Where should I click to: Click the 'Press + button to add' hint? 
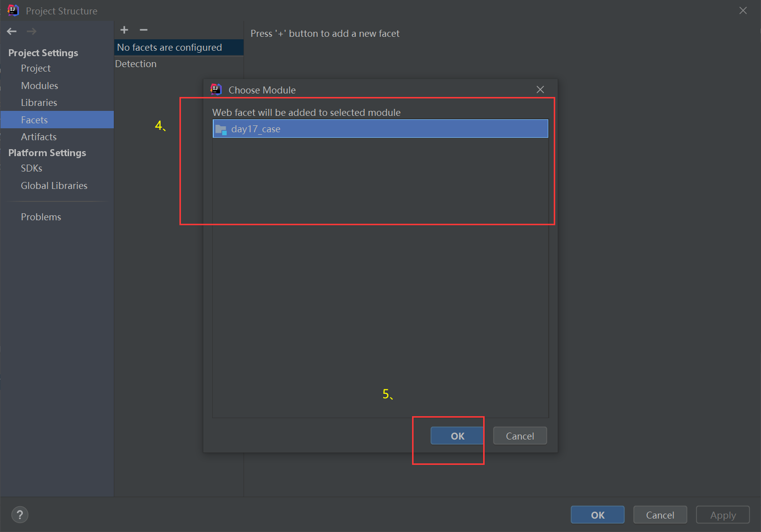click(x=325, y=33)
